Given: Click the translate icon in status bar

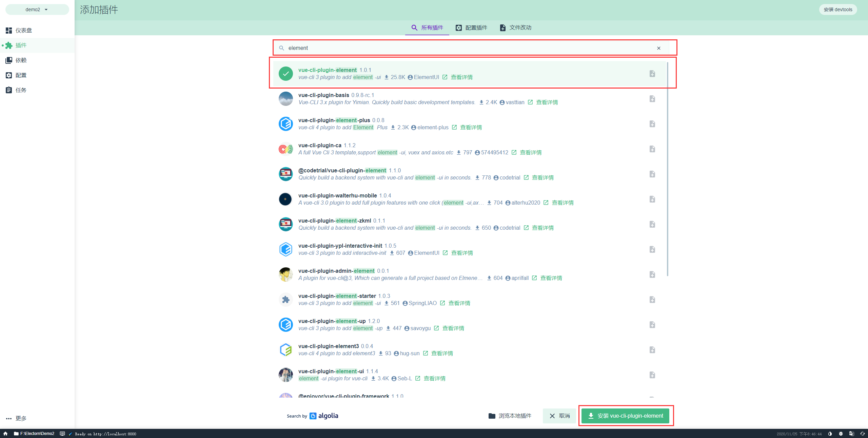Looking at the screenshot, I should (x=851, y=434).
